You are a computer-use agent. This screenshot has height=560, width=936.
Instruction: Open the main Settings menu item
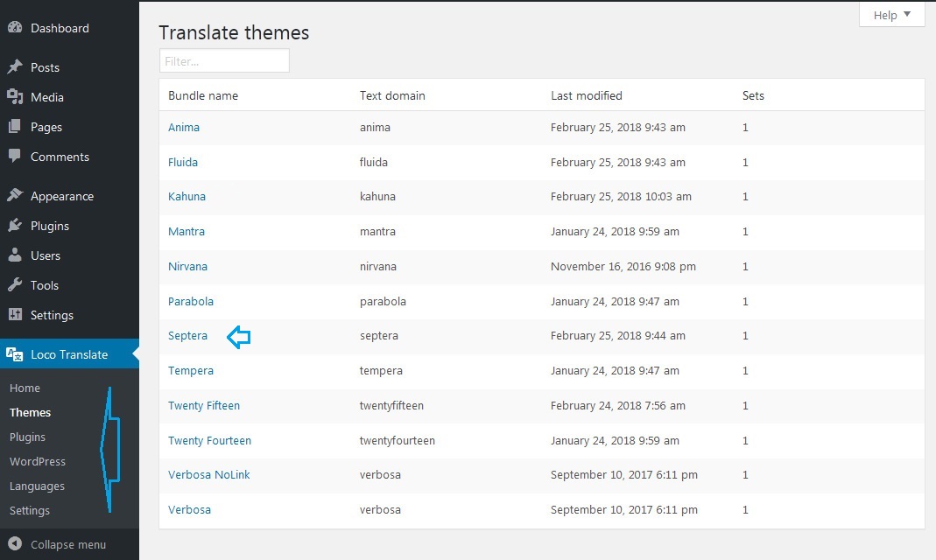click(52, 316)
